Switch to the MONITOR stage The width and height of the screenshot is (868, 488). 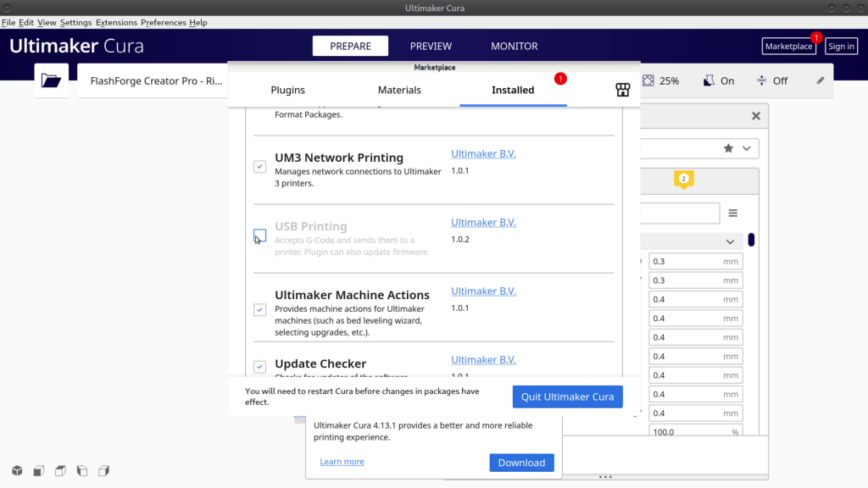(515, 46)
